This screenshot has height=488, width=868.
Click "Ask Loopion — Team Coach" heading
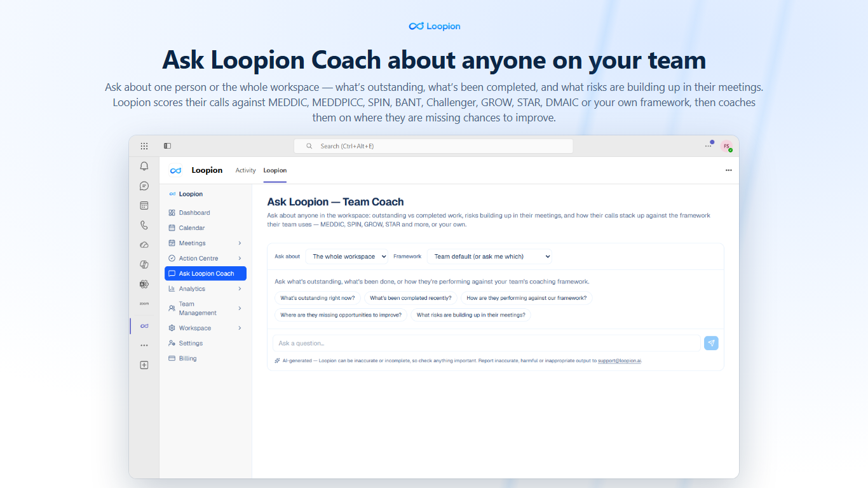(x=336, y=202)
